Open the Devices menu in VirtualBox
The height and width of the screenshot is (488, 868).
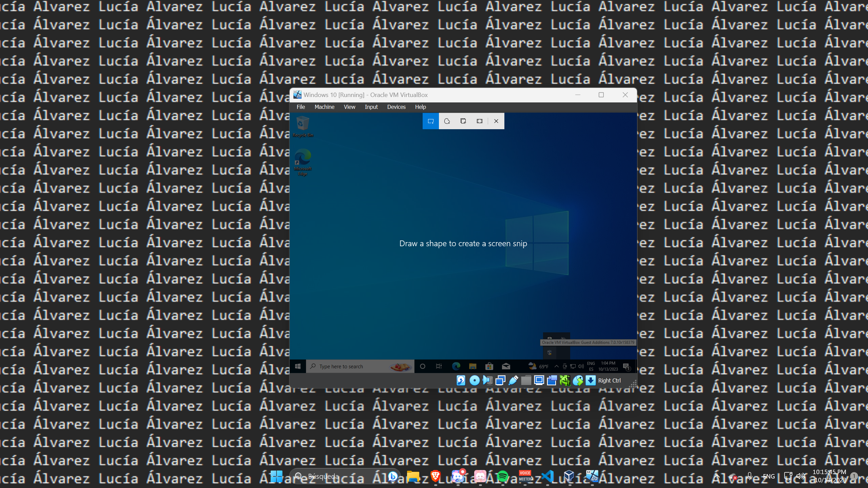point(396,107)
